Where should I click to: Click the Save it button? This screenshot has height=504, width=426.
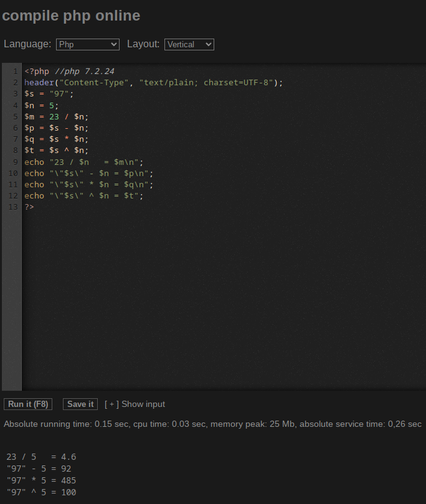[80, 404]
